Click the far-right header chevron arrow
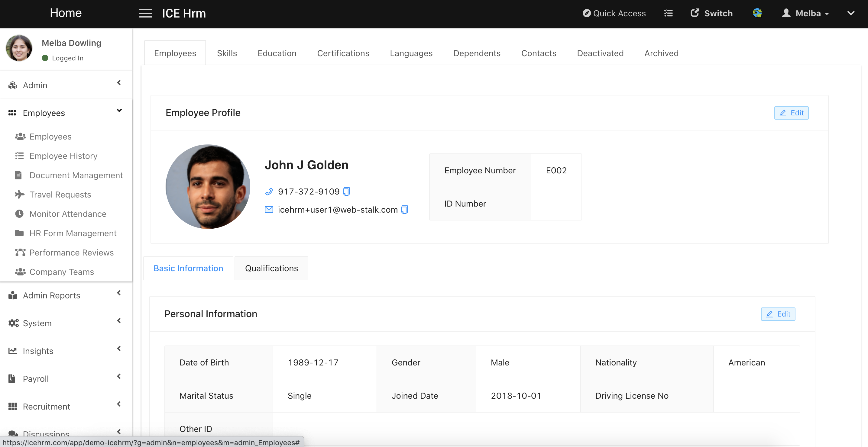Viewport: 868px width, 447px height. pos(851,14)
